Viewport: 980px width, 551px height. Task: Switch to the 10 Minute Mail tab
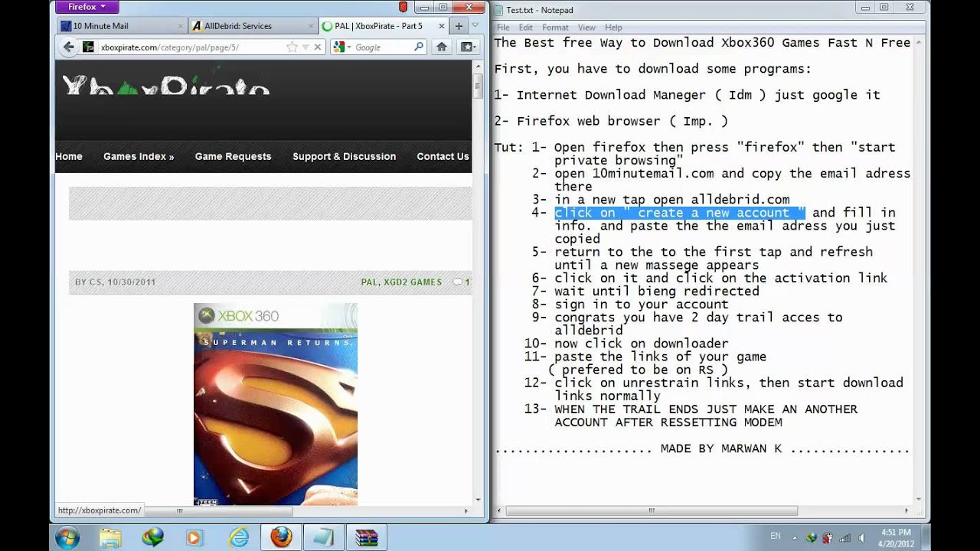coord(122,26)
